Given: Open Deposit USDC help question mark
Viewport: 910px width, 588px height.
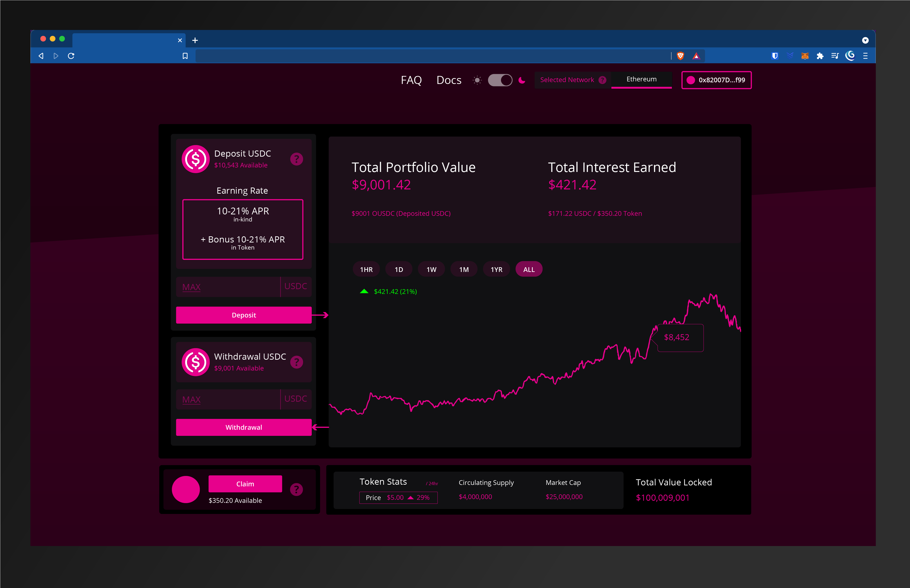Looking at the screenshot, I should point(296,159).
